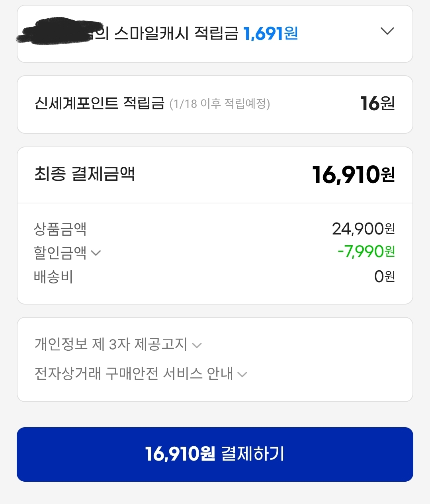
Task: Tap the 16,910원 final payment total
Action: click(353, 175)
